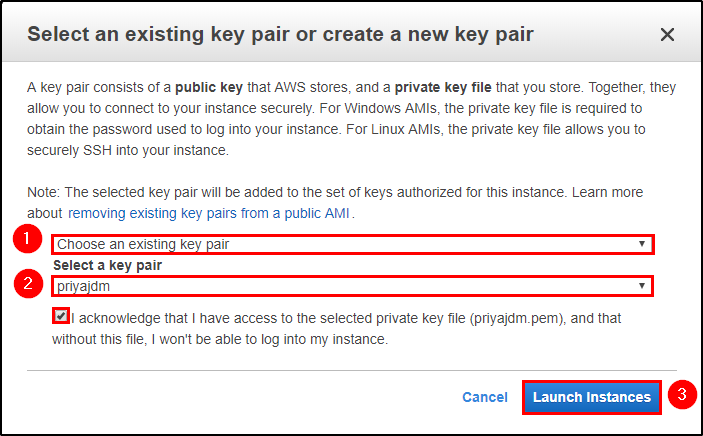Open the Choose an existing key pair dropdown

352,244
